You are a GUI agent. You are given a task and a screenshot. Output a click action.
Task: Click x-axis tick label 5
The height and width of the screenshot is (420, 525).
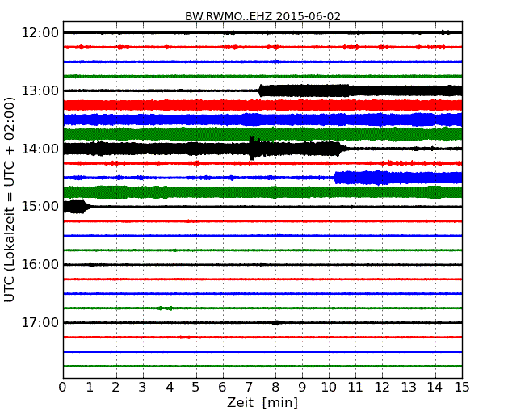195,388
